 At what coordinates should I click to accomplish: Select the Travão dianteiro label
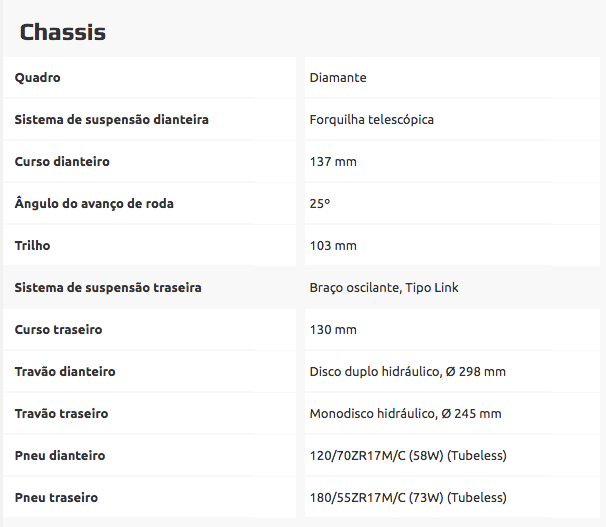tap(65, 371)
